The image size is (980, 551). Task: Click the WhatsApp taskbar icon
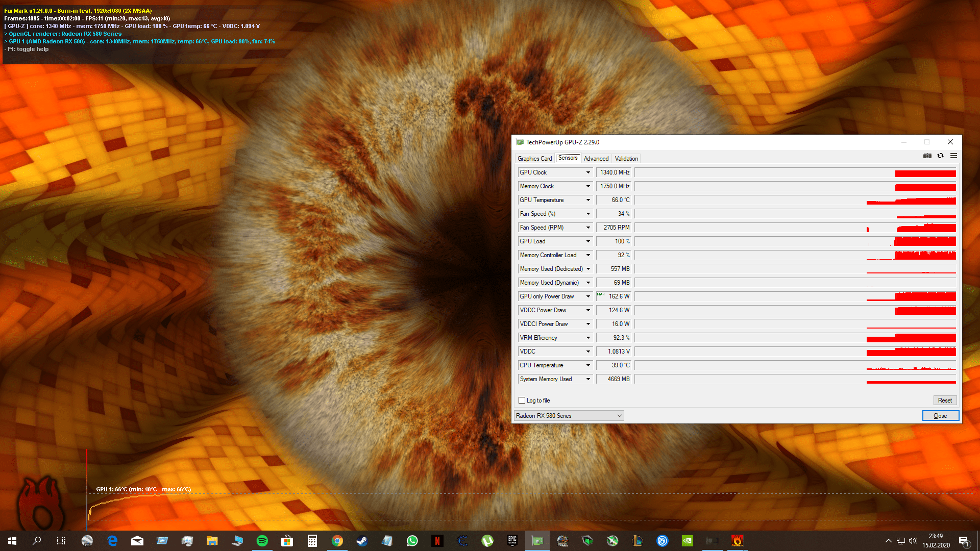pyautogui.click(x=412, y=541)
